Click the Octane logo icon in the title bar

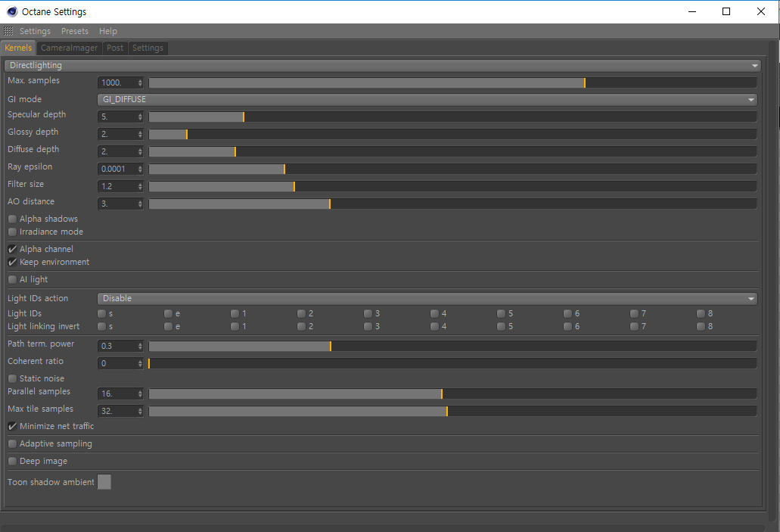[x=12, y=11]
